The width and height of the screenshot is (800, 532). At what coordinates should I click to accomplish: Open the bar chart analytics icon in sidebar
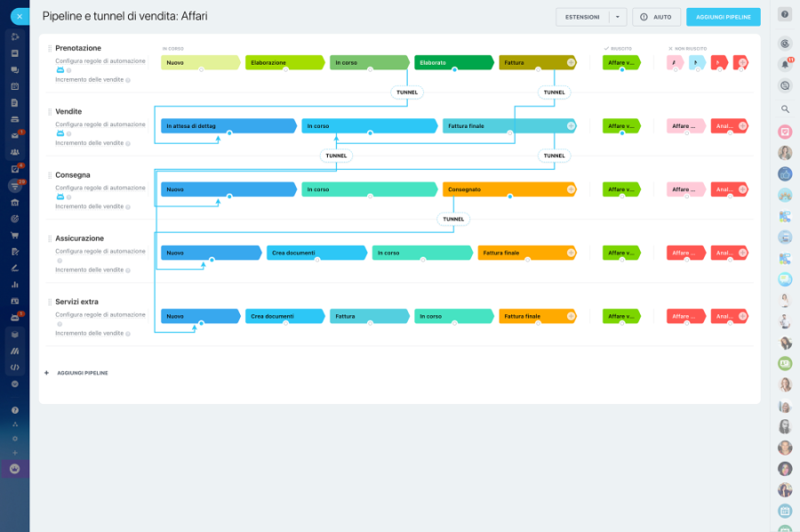point(15,284)
